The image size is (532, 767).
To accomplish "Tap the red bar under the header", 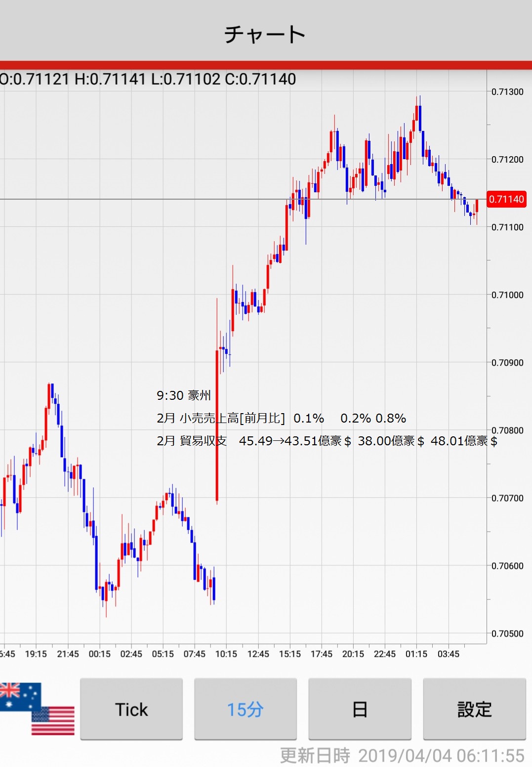I will point(266,65).
